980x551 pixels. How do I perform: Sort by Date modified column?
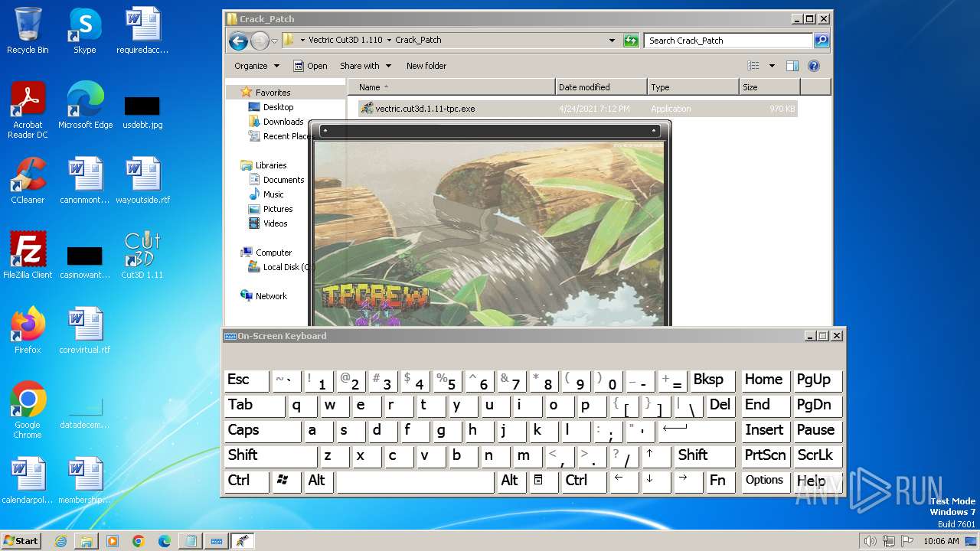click(601, 87)
